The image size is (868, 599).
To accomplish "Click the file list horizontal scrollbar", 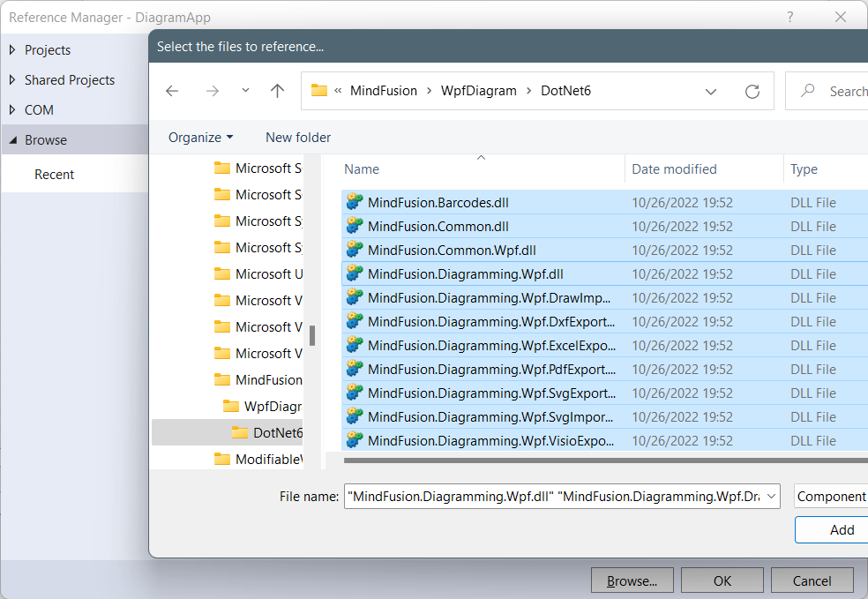I will [606, 460].
